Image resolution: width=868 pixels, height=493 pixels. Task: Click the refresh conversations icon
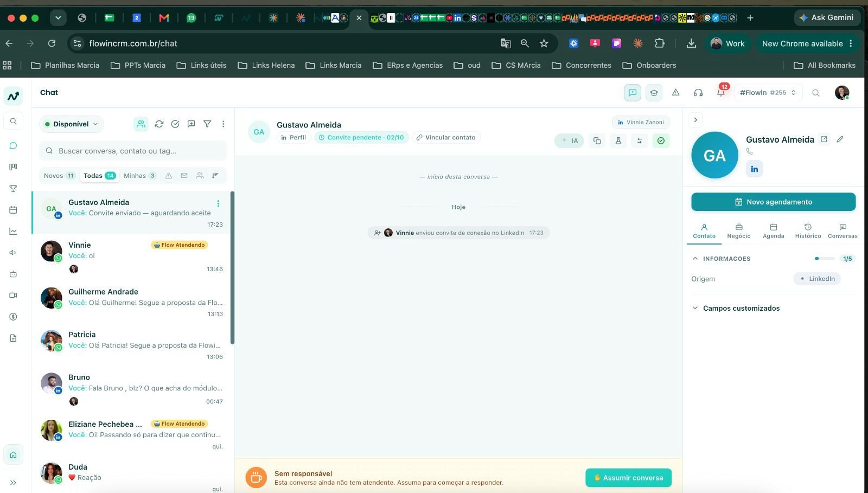pyautogui.click(x=159, y=124)
